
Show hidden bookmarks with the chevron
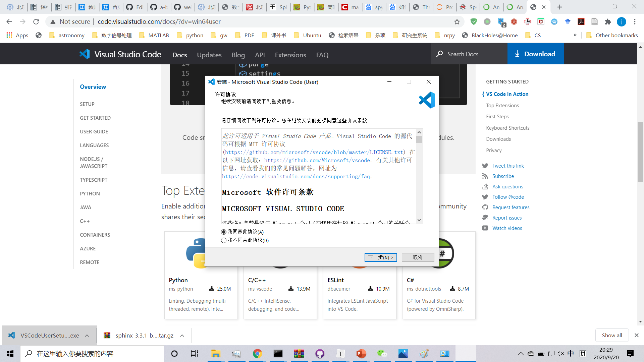click(x=575, y=35)
